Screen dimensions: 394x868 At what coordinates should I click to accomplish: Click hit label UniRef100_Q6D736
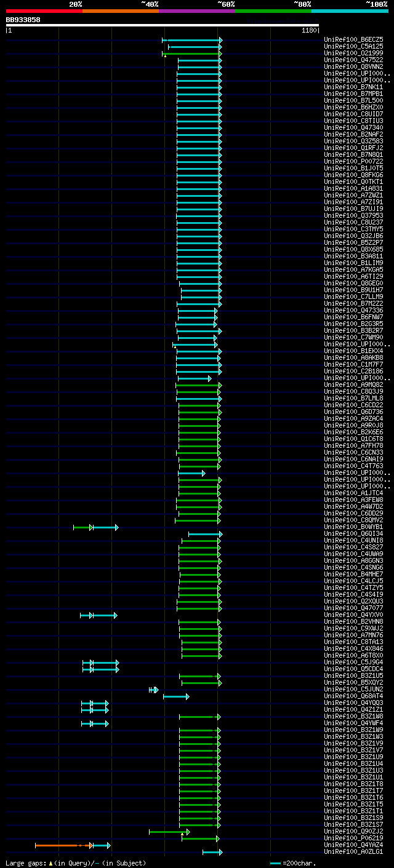(x=353, y=412)
